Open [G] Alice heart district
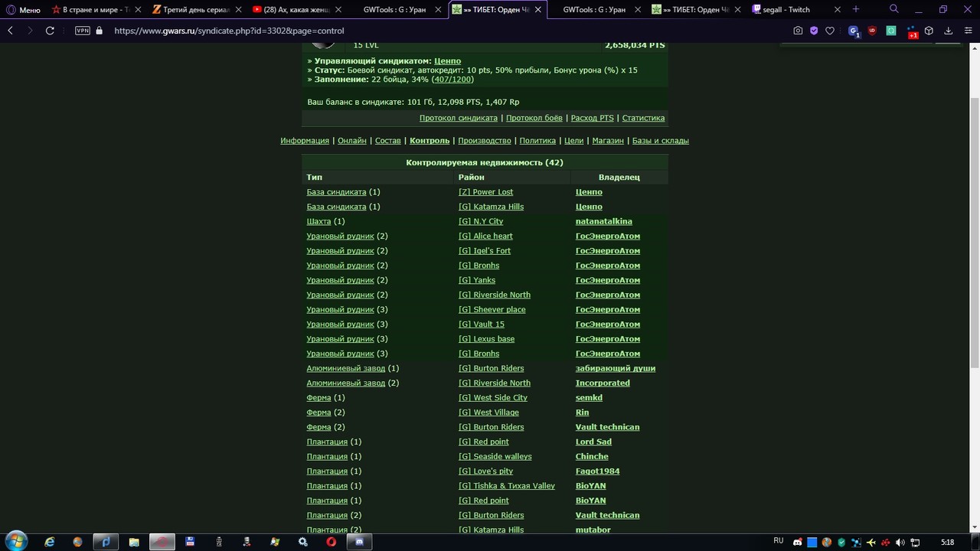 (485, 236)
